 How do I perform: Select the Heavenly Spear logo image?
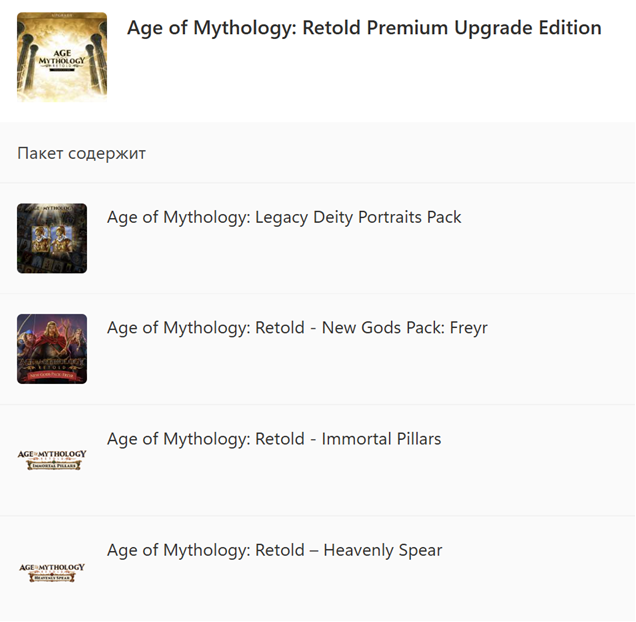[52, 571]
